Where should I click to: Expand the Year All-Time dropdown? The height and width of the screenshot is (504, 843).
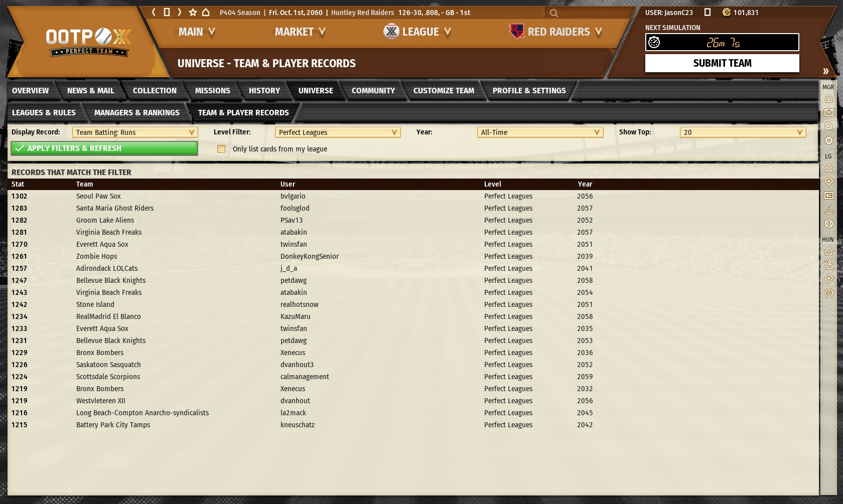540,132
